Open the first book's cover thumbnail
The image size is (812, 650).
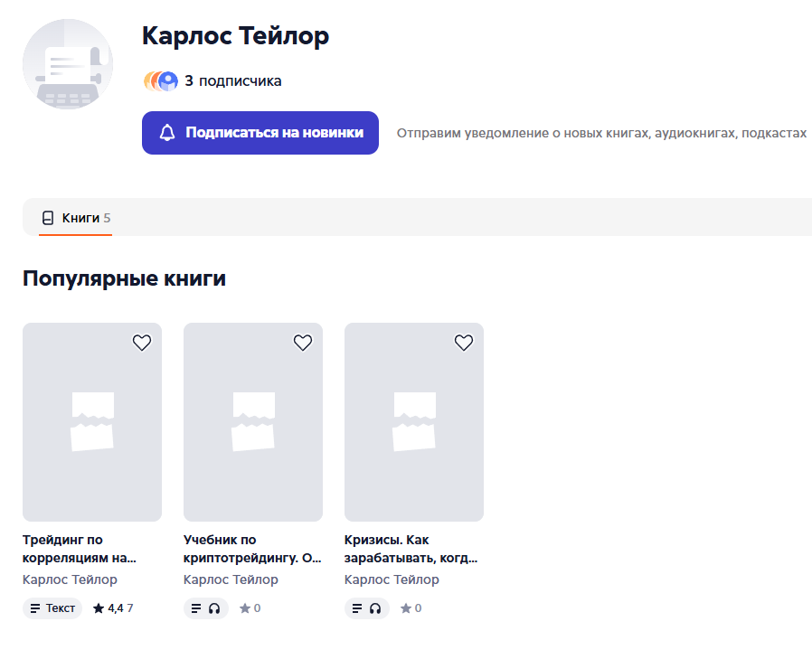coord(92,422)
